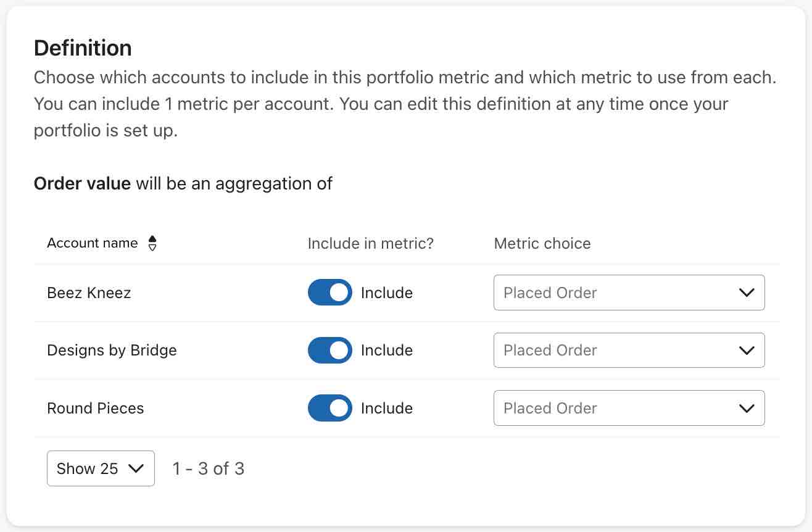Open the Show 25 page size dropdown
Screen dimensions: 812x532
coord(101,468)
